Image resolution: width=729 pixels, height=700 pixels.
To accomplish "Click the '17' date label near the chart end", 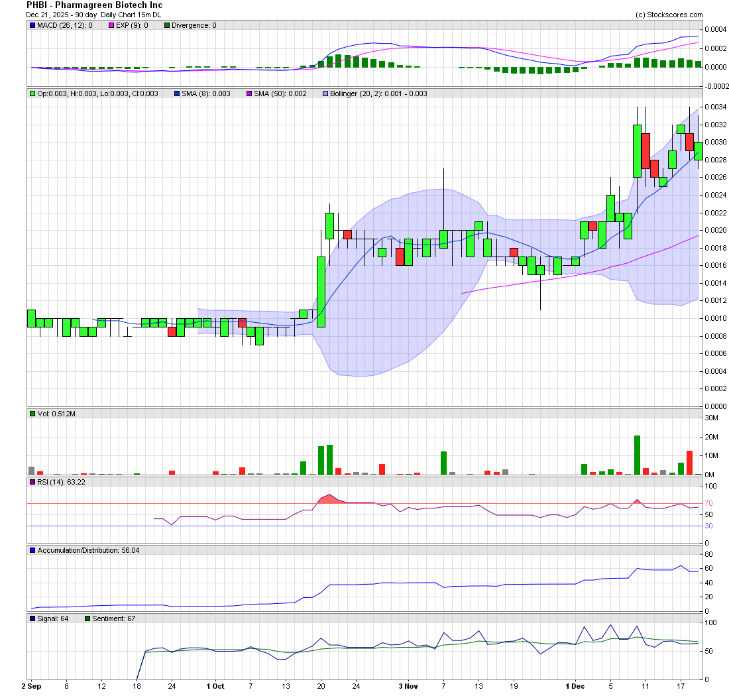I will tap(681, 686).
